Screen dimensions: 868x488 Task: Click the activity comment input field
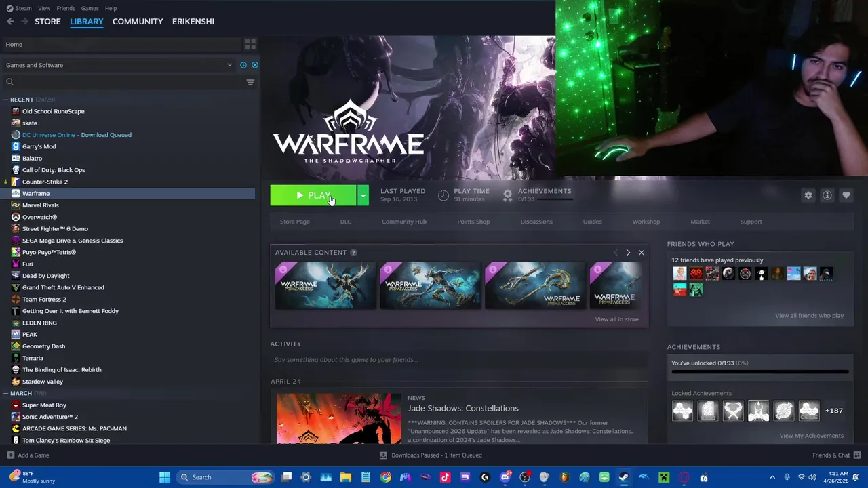click(x=459, y=360)
